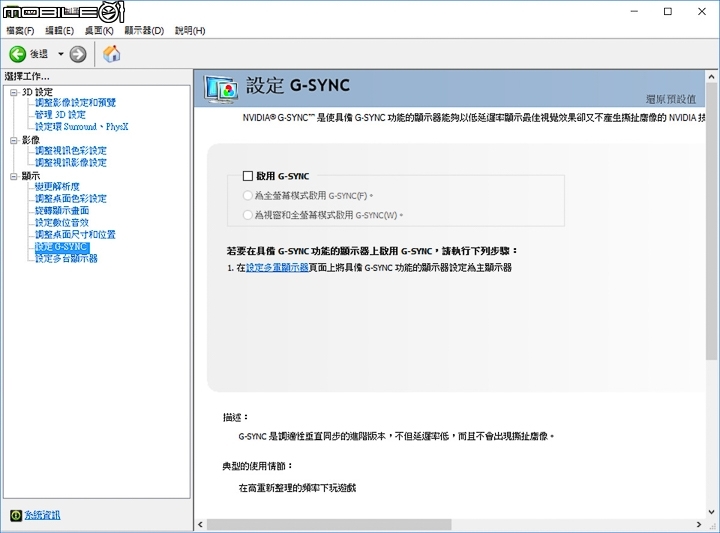The image size is (720, 533).
Task: Select 調整桌面尺寸和位置 in the tree
Action: tap(75, 234)
